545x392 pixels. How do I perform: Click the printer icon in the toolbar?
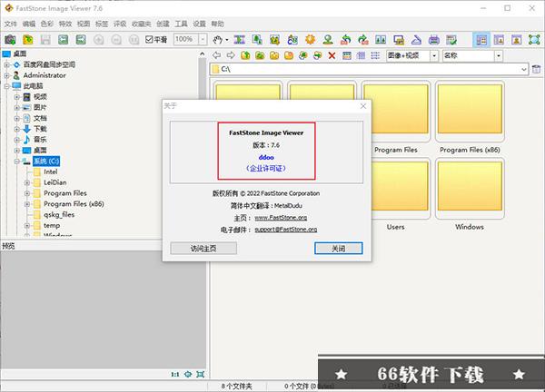[x=434, y=40]
